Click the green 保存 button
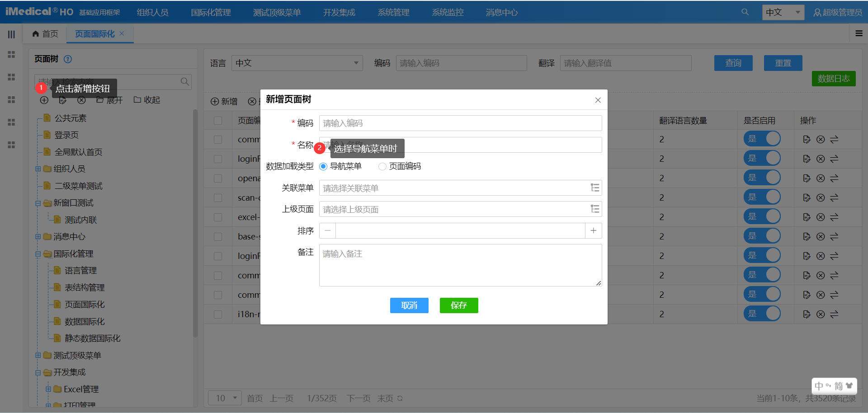868x413 pixels. (459, 305)
